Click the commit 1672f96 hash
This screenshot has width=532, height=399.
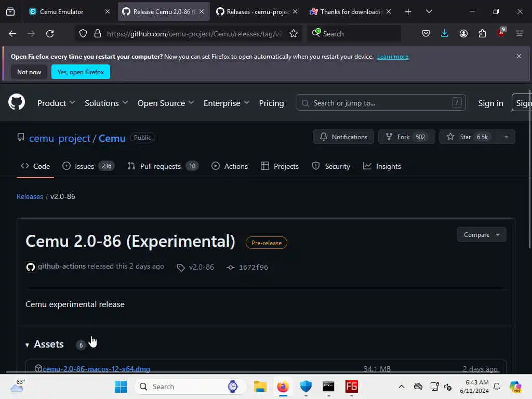coord(253,268)
